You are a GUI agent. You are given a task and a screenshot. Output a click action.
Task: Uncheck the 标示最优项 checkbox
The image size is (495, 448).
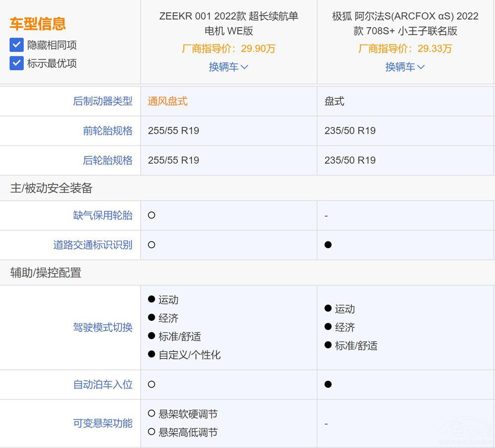pos(16,63)
